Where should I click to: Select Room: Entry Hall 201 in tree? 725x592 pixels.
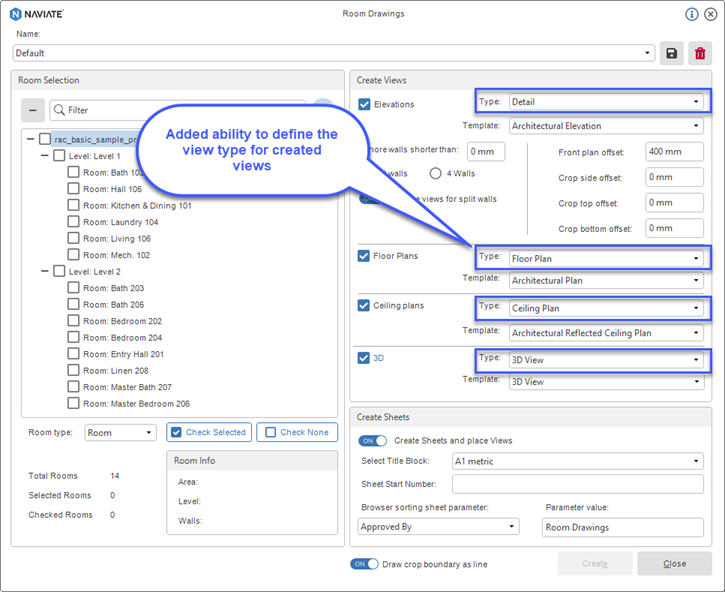tap(123, 354)
